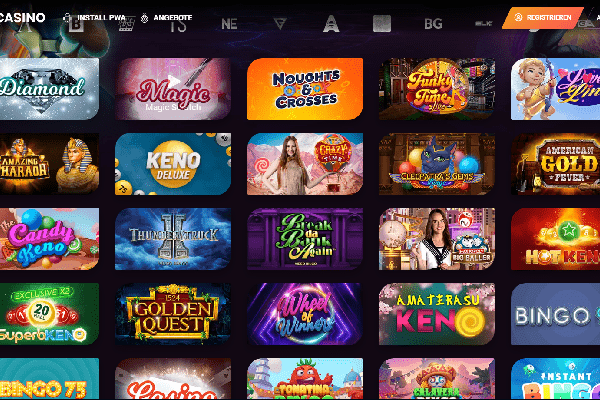
Task: Click the Registrieren button
Action: [x=543, y=18]
